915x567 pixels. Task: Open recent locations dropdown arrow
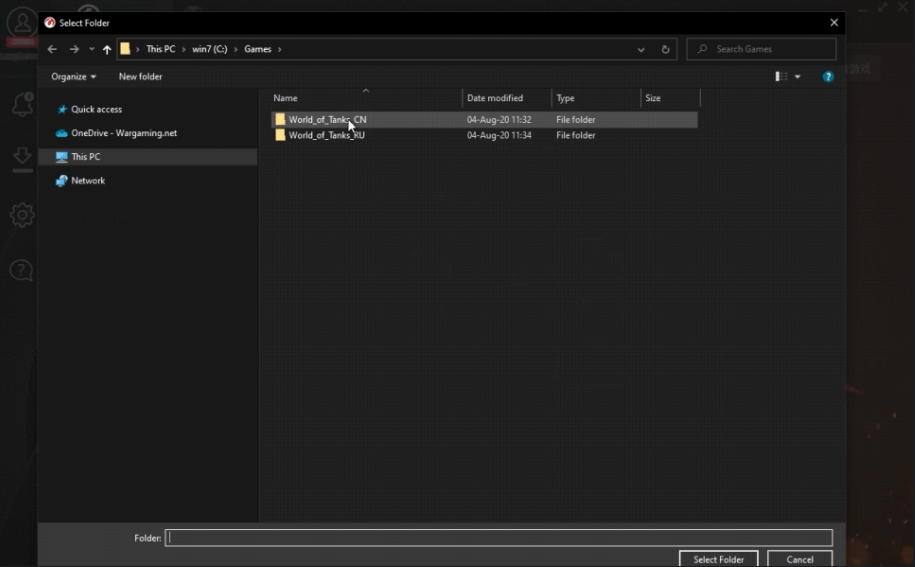click(91, 49)
